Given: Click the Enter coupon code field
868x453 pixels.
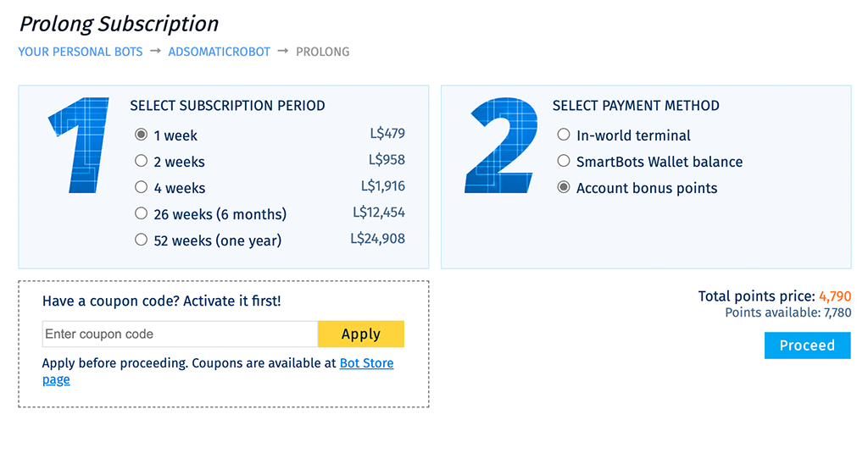Looking at the screenshot, I should (180, 334).
